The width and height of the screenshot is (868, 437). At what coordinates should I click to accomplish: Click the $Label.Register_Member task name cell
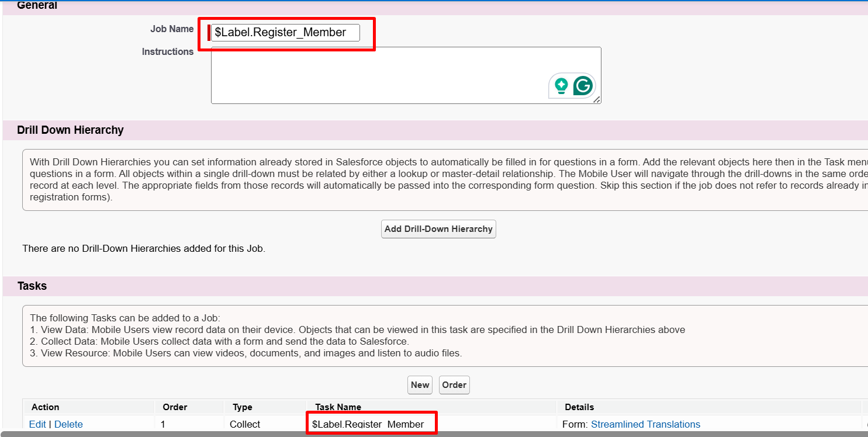pos(368,424)
